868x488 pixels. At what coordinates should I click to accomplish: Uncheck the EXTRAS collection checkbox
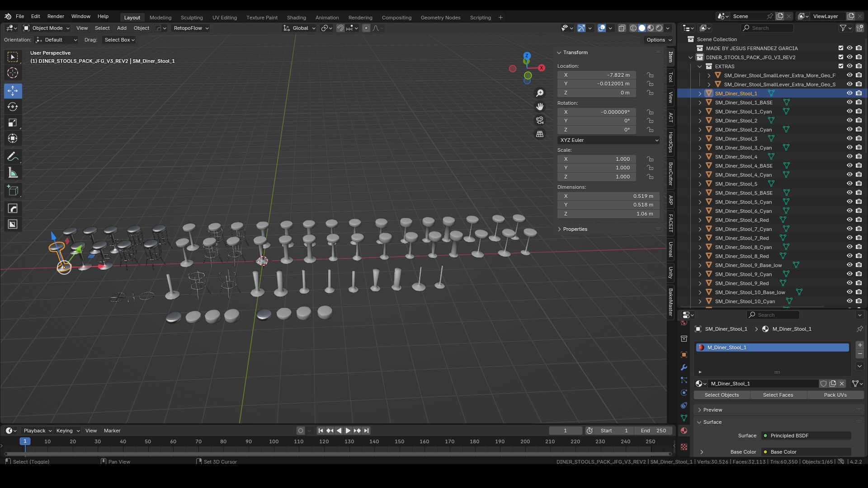(841, 66)
